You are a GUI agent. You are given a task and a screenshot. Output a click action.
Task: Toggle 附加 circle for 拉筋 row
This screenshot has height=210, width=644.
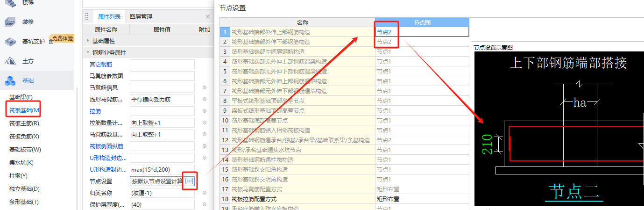coord(204,111)
